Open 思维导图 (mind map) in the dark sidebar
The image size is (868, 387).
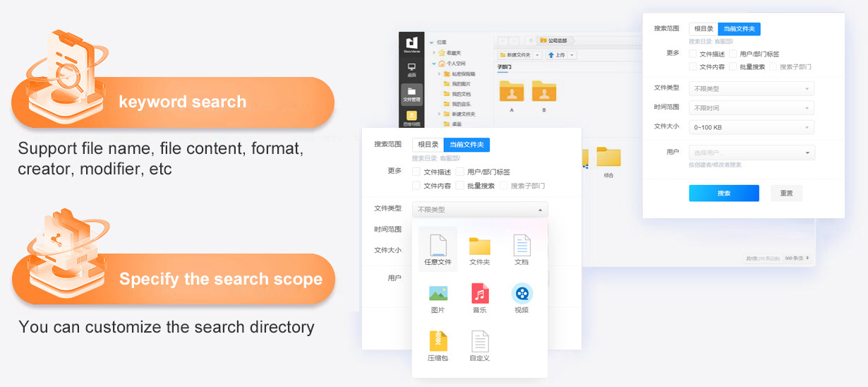[411, 117]
